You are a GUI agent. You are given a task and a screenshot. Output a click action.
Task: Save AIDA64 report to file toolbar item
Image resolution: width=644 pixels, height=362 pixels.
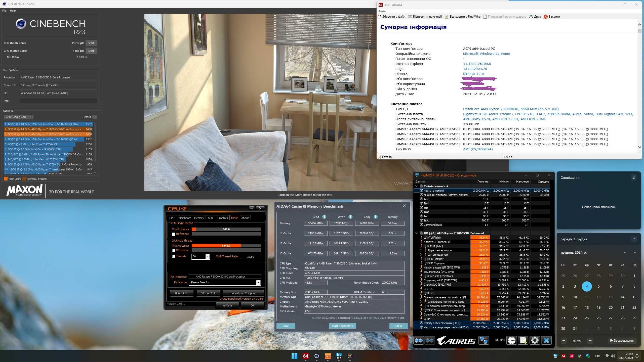391,17
